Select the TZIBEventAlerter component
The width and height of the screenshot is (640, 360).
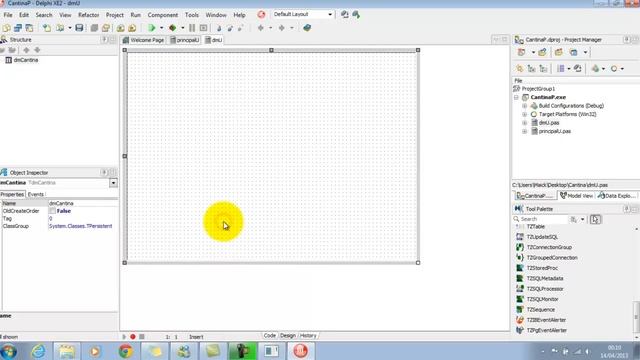pos(546,320)
